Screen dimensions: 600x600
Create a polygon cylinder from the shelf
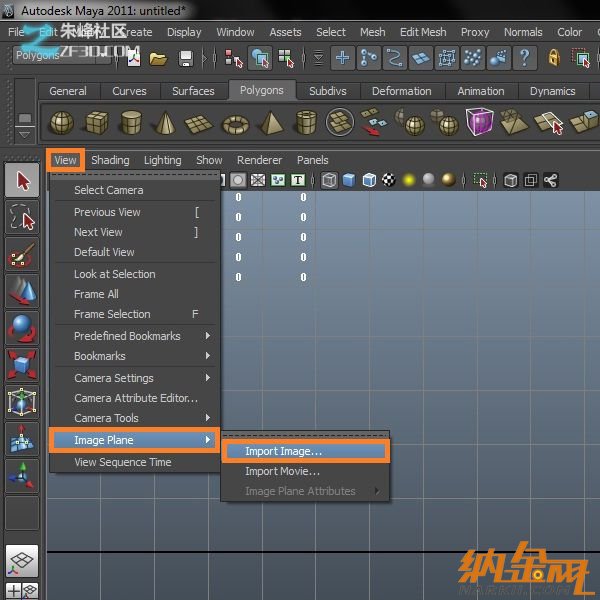(131, 122)
